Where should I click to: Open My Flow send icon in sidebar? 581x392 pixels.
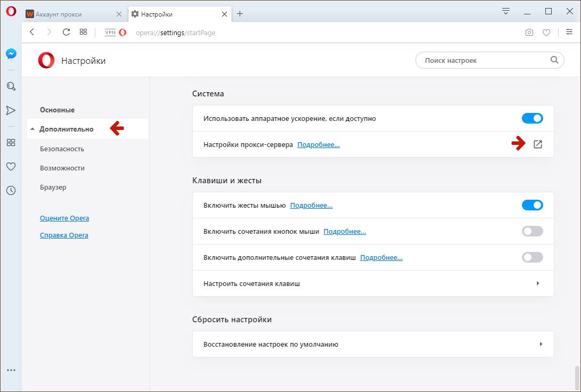tap(11, 110)
